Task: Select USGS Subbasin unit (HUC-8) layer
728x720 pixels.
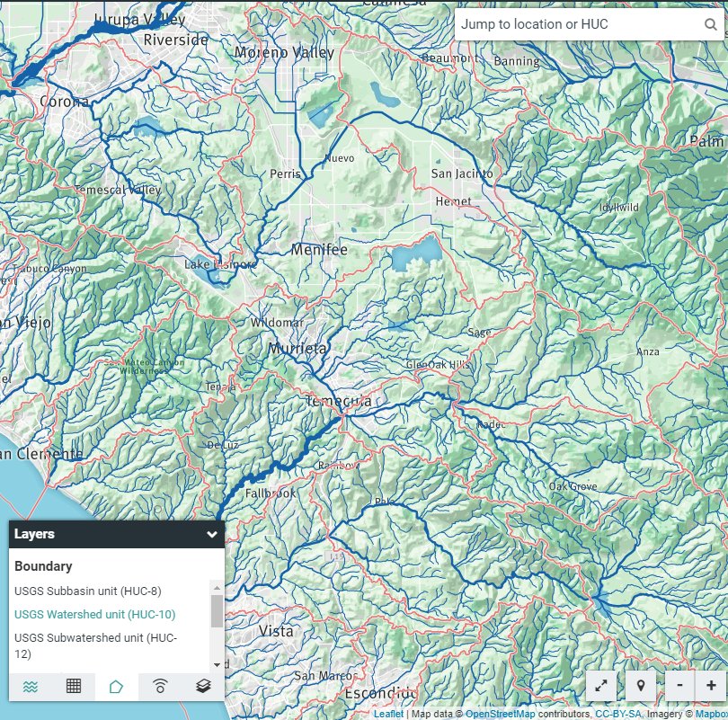Action: [88, 591]
